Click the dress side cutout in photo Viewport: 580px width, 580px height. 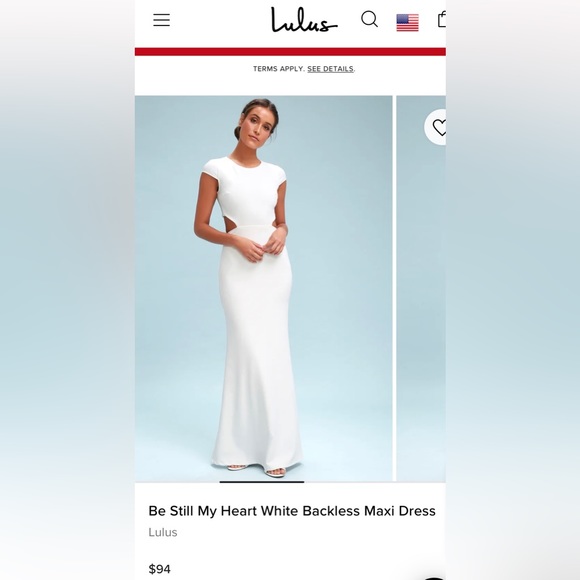224,224
